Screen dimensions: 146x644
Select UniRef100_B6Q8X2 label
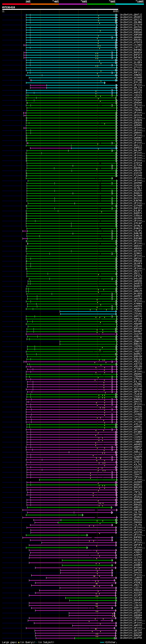(131, 485)
